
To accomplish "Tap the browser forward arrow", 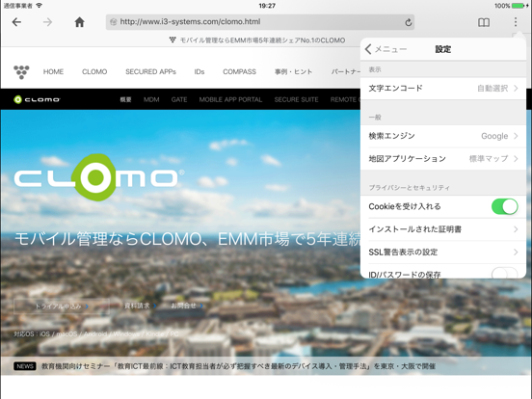I will [x=47, y=22].
